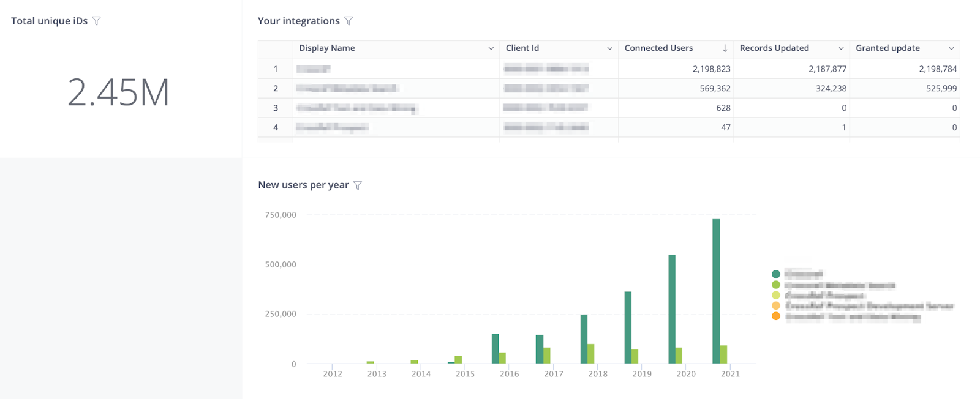Select row number 1 in integrations table
980x399 pixels.
[x=276, y=69]
